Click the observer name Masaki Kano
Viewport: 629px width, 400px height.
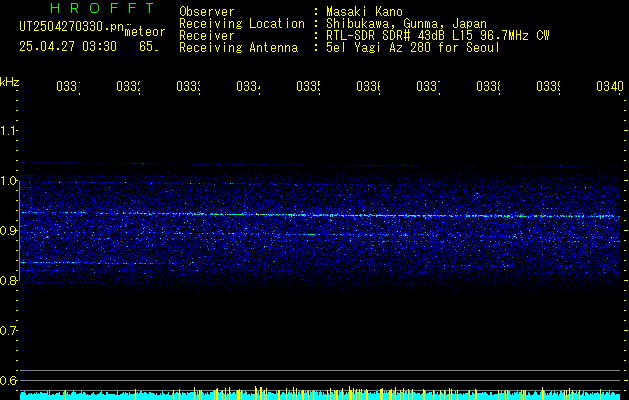(364, 12)
